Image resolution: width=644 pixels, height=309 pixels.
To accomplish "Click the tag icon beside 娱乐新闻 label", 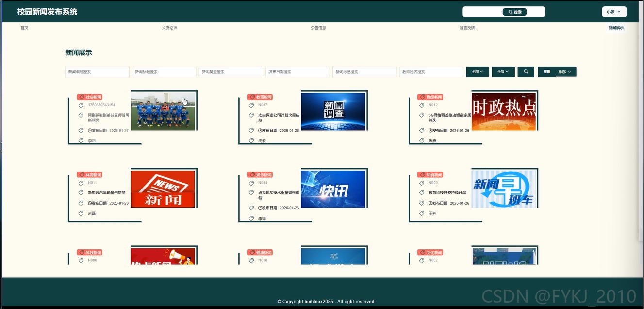I will [x=251, y=175].
